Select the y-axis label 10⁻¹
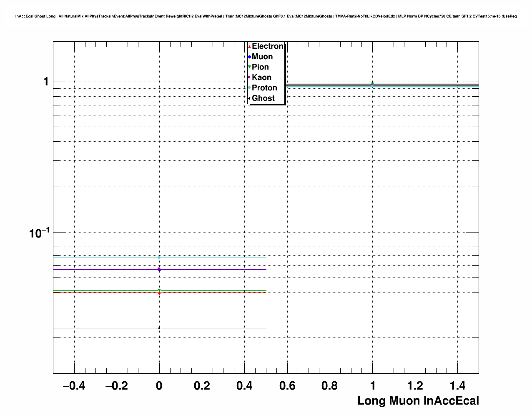This screenshot has height=415, width=532. coord(39,233)
